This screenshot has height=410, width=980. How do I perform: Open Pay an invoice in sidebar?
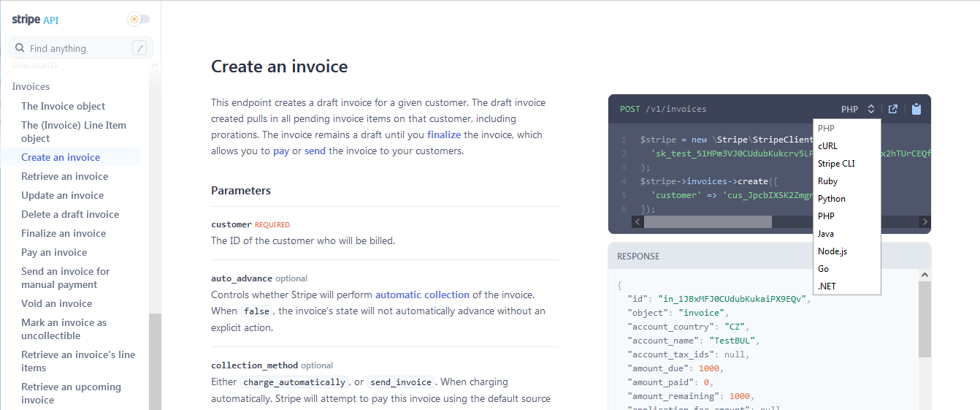coord(54,252)
